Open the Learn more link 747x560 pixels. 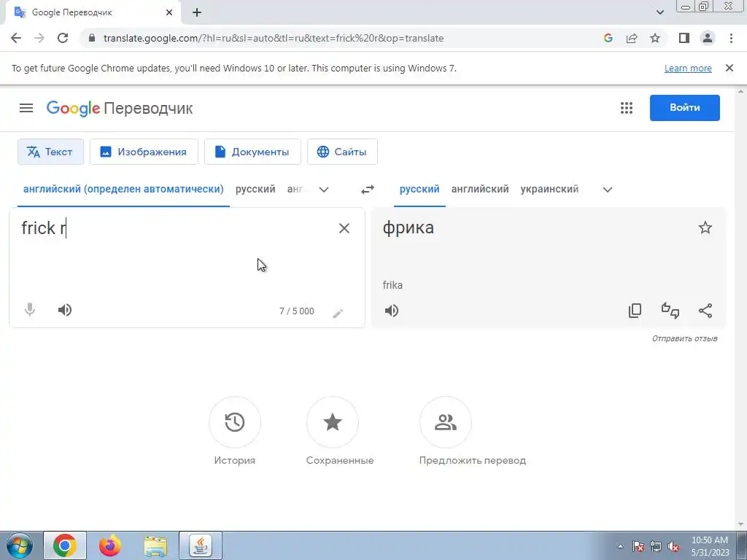click(x=688, y=68)
